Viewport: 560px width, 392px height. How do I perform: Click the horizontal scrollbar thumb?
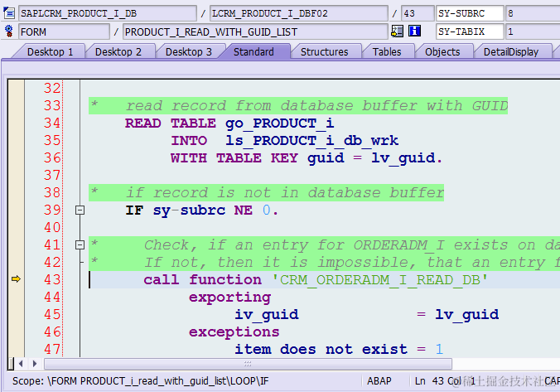tap(248, 364)
